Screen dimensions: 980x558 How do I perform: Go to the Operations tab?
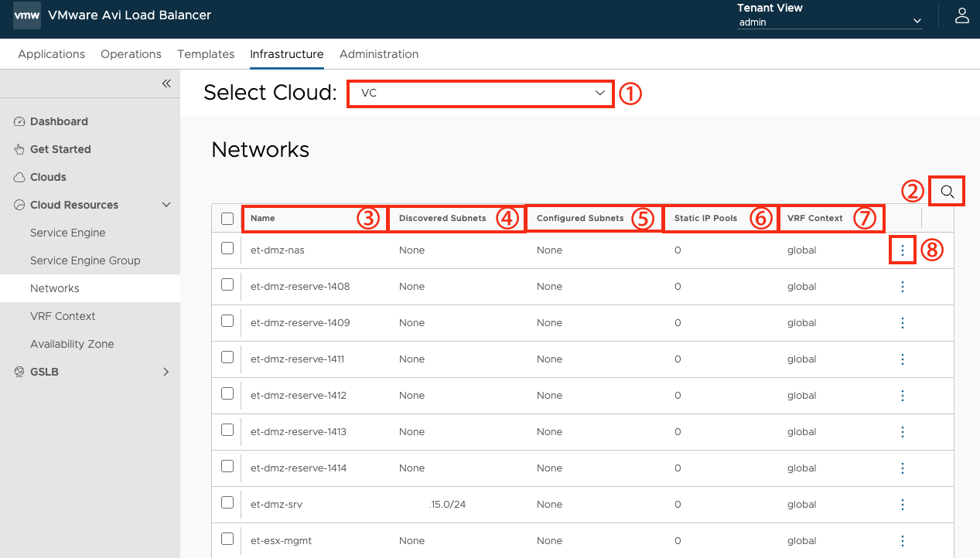click(x=131, y=54)
